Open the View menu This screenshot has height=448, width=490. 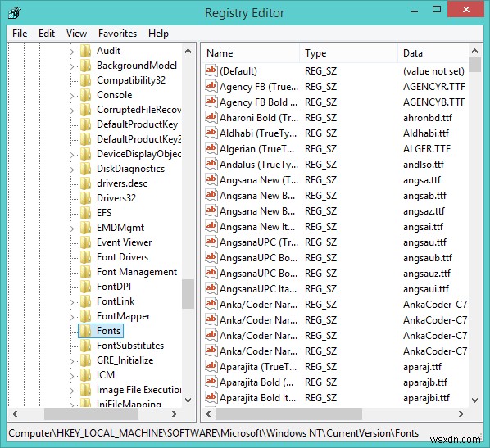(76, 34)
